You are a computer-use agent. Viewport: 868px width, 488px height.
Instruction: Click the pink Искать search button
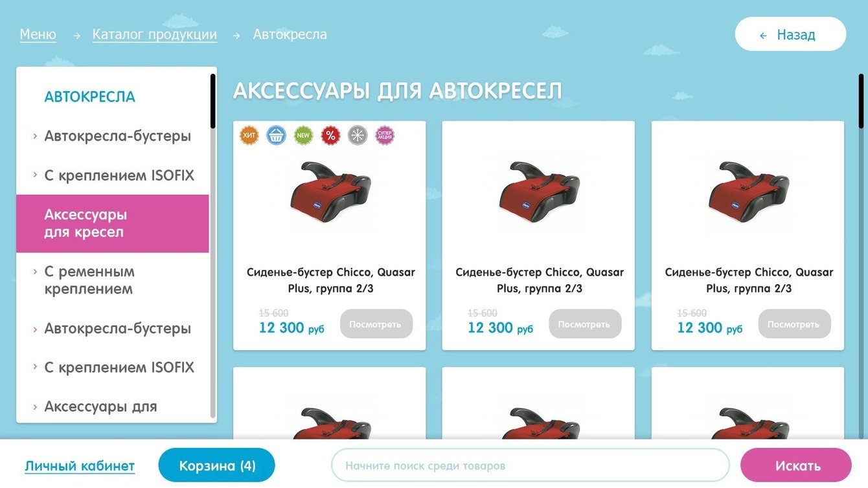point(796,465)
